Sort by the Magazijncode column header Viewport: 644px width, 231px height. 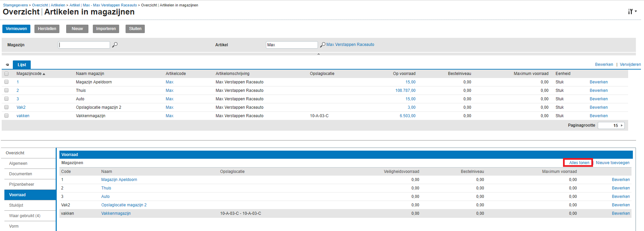(x=29, y=74)
